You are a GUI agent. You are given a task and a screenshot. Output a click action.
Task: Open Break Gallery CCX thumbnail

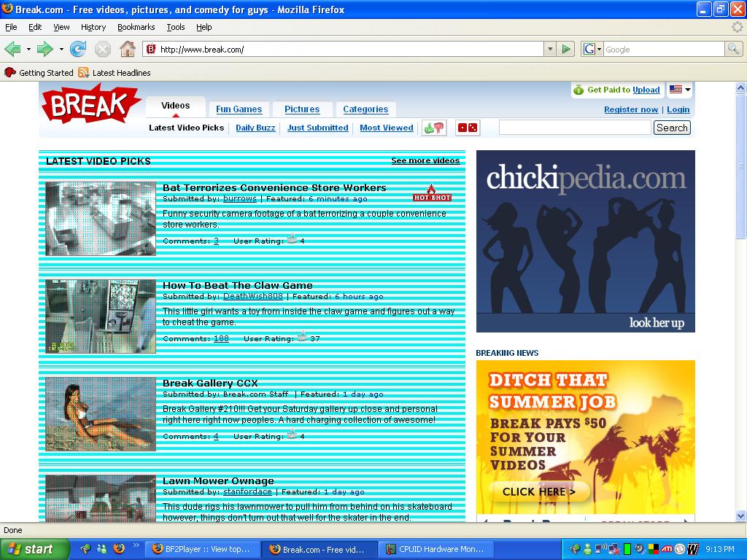pyautogui.click(x=101, y=414)
